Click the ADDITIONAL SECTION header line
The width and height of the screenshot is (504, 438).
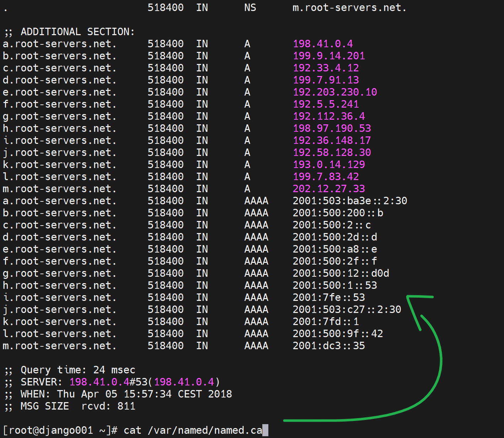coord(69,32)
